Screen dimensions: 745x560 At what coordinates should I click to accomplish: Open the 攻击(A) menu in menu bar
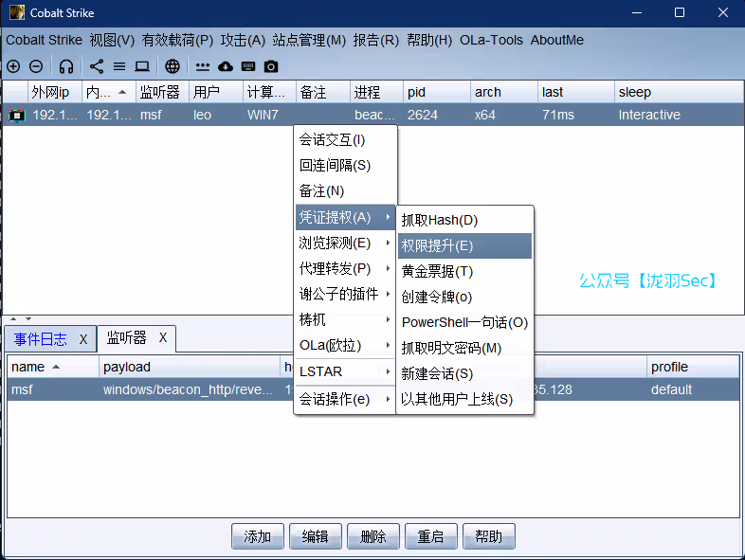tap(243, 40)
